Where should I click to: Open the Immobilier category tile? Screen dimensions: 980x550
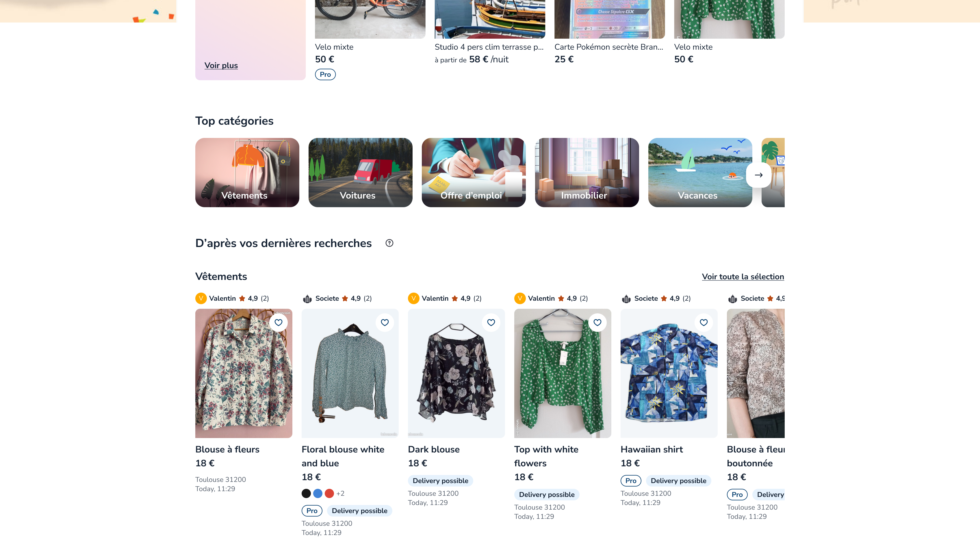point(586,173)
